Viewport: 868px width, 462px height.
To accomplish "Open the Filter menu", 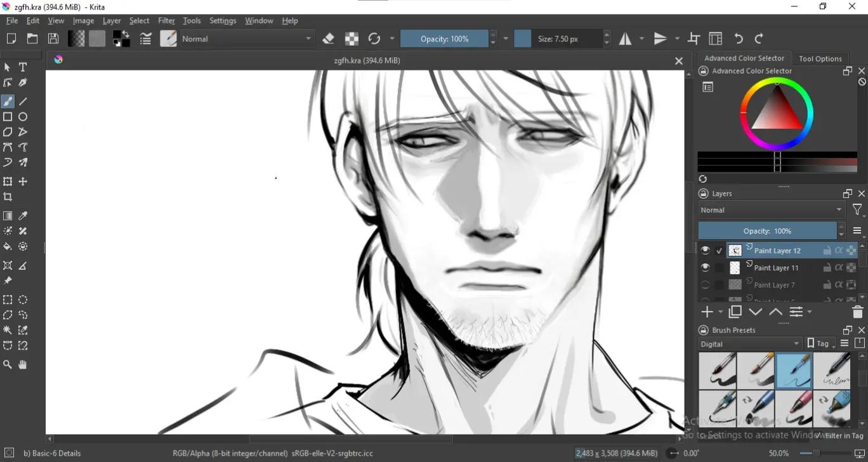I will [x=166, y=20].
